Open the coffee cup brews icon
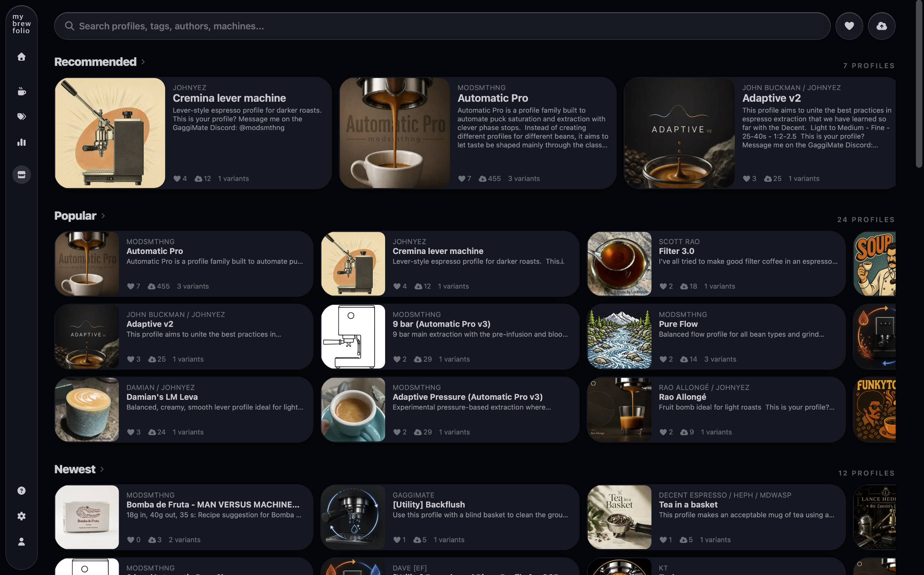 click(x=22, y=91)
